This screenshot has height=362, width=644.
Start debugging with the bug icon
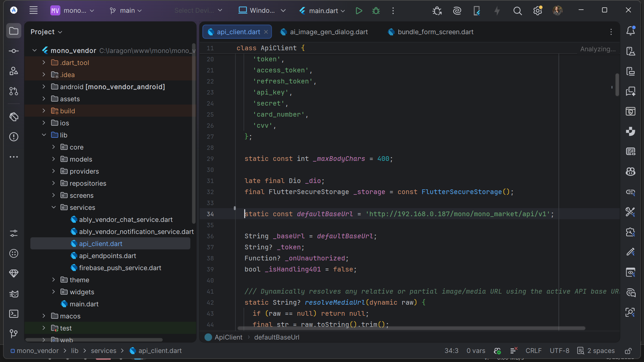point(376,11)
